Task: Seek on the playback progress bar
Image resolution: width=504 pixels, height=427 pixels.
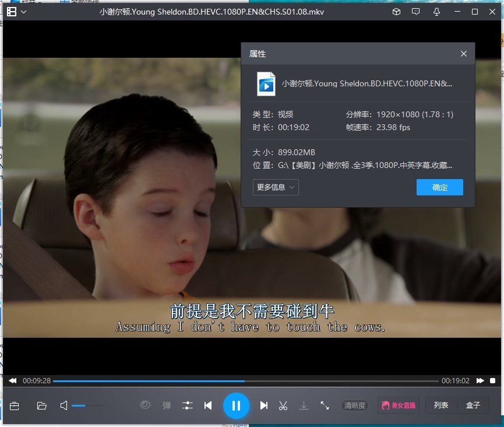Action: click(245, 381)
